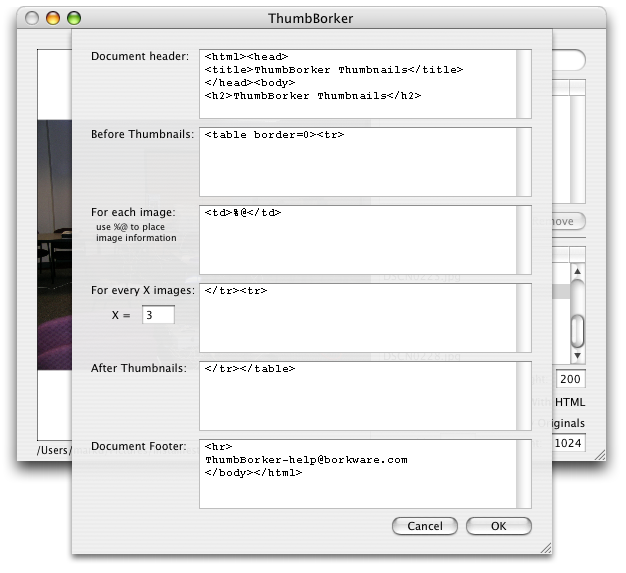Click the Document header box scrollbar

point(524,84)
